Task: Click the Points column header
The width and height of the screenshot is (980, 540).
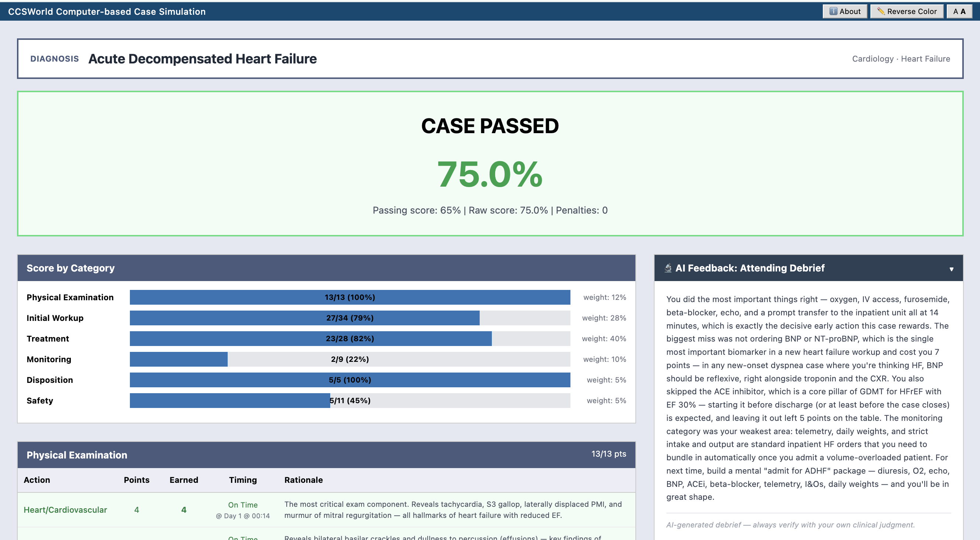Action: coord(137,480)
